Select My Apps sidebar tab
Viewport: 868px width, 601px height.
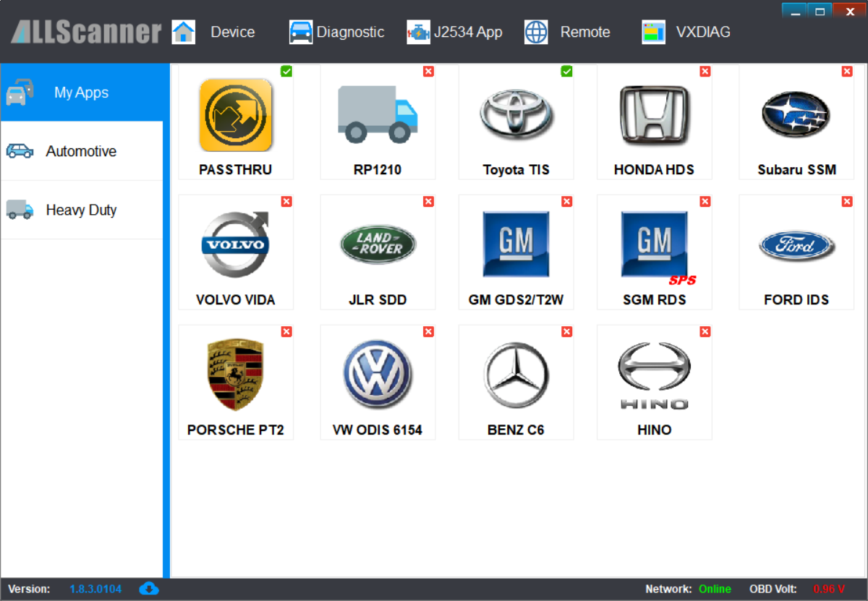[x=82, y=93]
